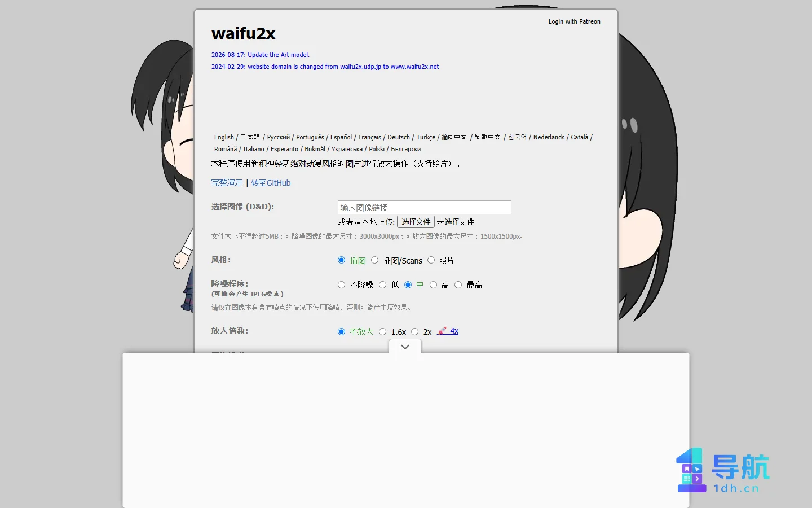Switch language to Nederlands
This screenshot has width=812, height=508.
coord(549,137)
